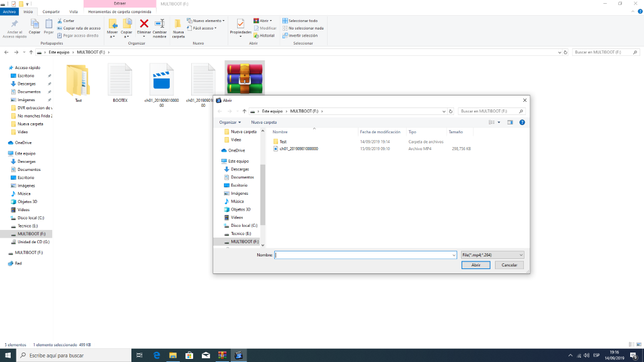
Task: Click Nueva carpeta icon in ribbon
Action: pos(178,24)
